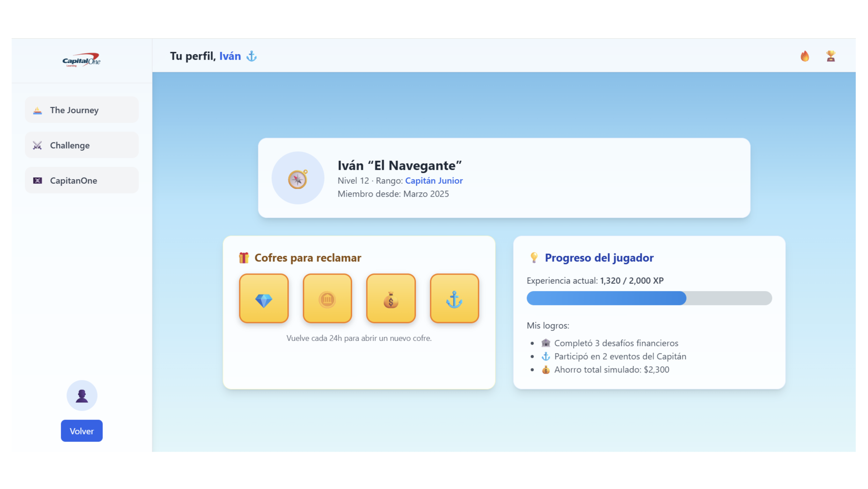Click the Cofres para reclamar heading
The width and height of the screenshot is (868, 489).
307,258
